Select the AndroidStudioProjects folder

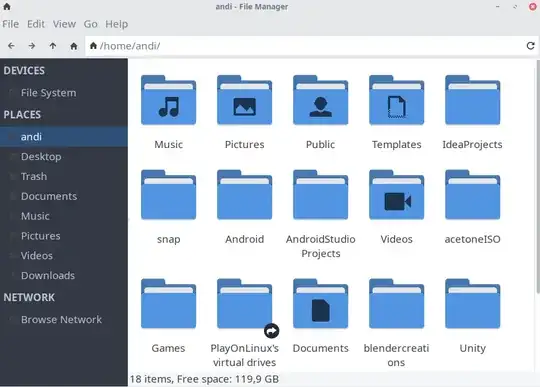[x=321, y=195]
